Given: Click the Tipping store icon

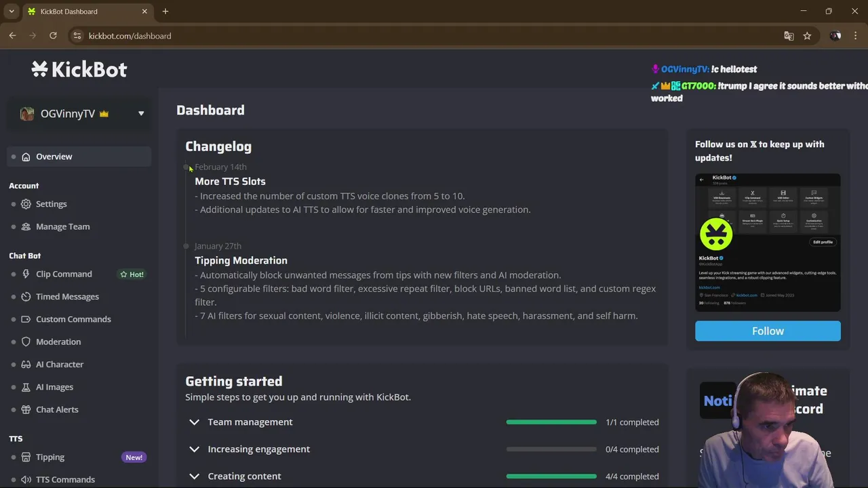Looking at the screenshot, I should (26, 457).
